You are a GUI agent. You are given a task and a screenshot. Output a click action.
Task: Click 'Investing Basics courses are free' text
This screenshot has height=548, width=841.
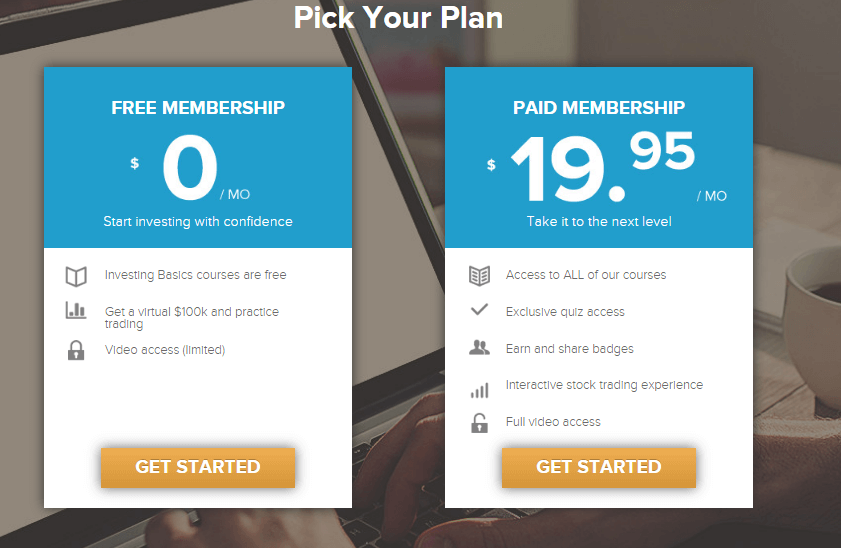pyautogui.click(x=195, y=275)
